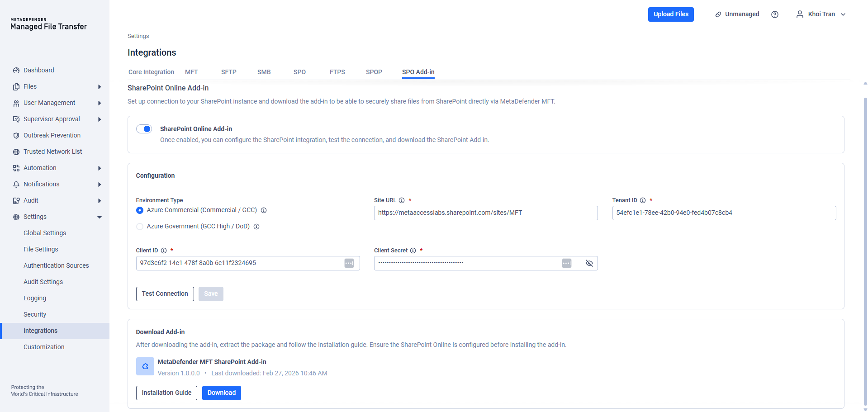
Task: Click the Site URL input field
Action: 486,213
